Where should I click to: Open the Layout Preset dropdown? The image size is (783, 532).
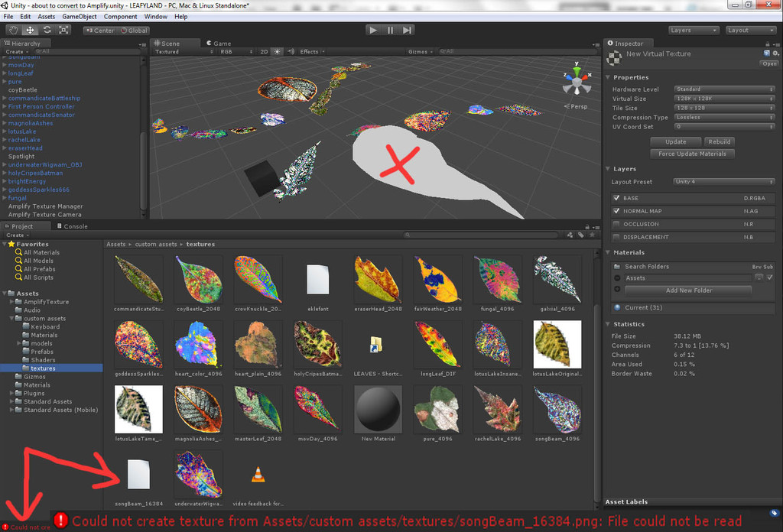pos(724,182)
